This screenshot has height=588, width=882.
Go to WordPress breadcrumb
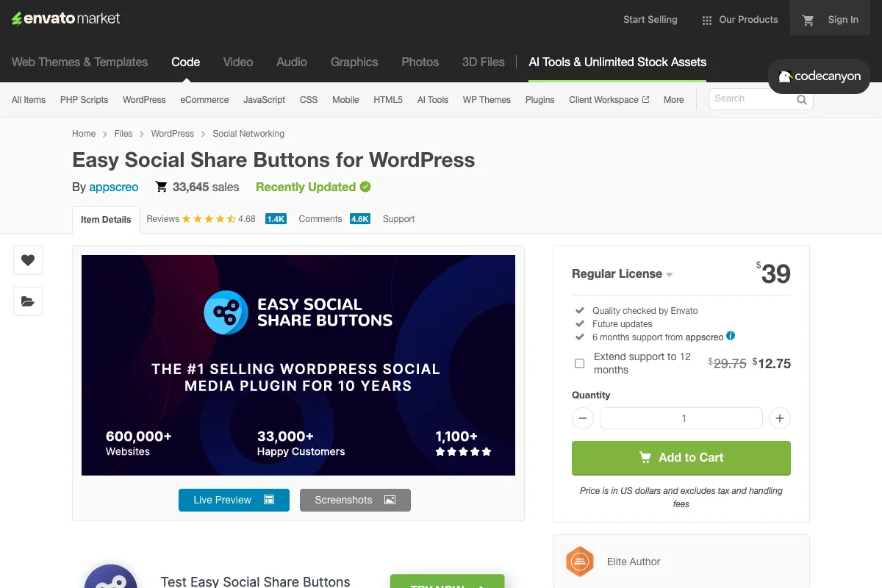173,134
